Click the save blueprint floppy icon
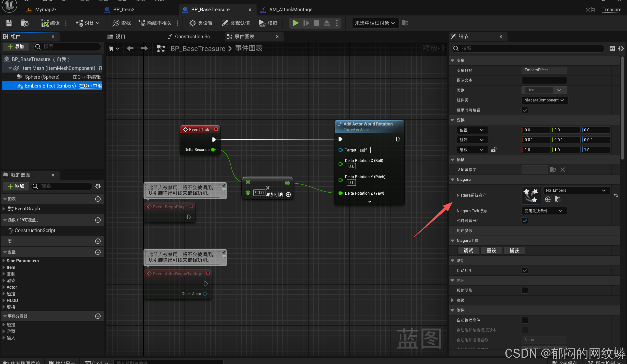 (9, 23)
